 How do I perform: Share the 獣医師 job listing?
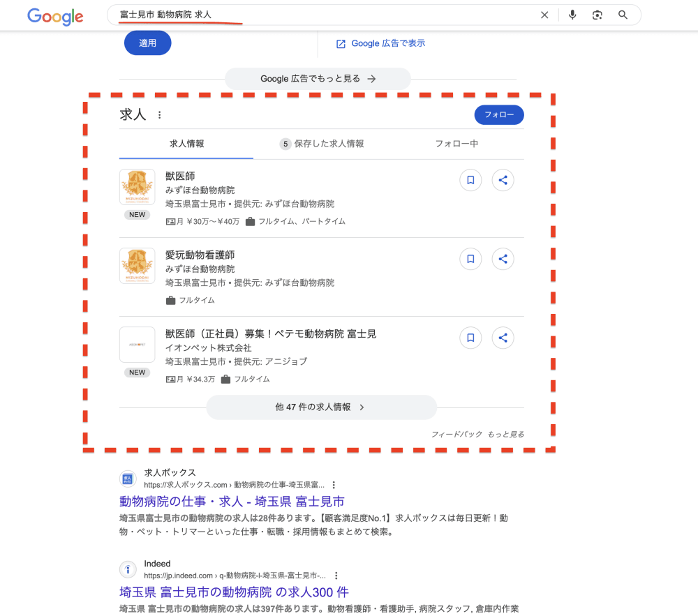point(503,180)
